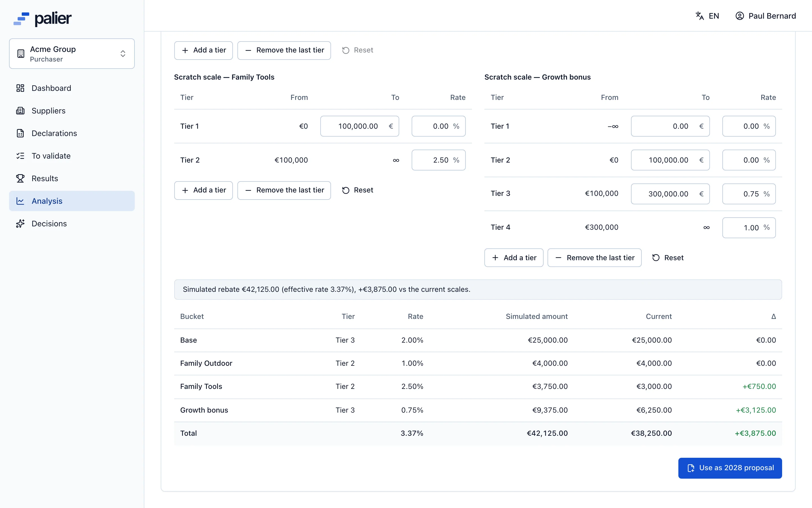Edit Family Tools Tier 1 To amount

point(359,126)
